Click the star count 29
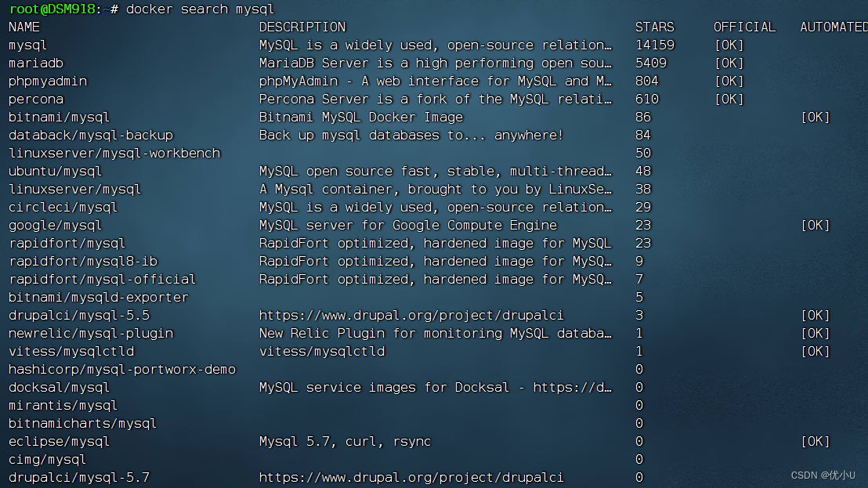The image size is (868, 488). tap(643, 208)
